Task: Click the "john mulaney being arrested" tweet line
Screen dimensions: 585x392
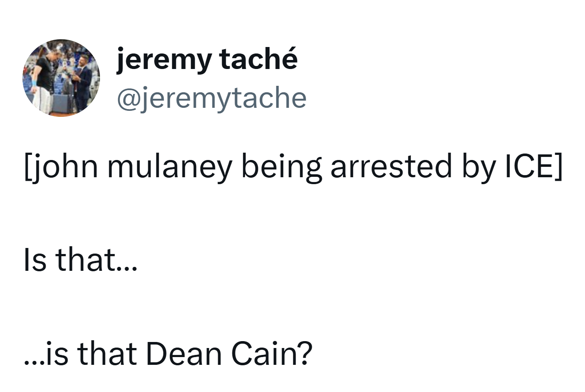Action: 293,167
